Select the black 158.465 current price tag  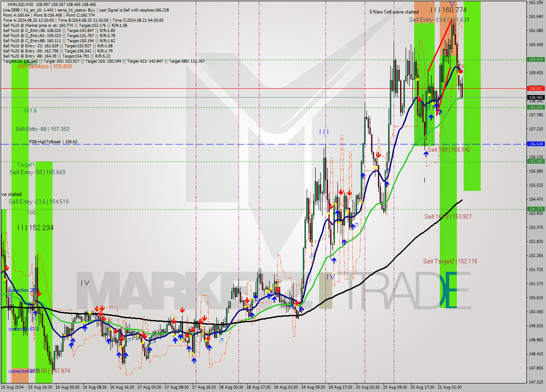tap(536, 98)
